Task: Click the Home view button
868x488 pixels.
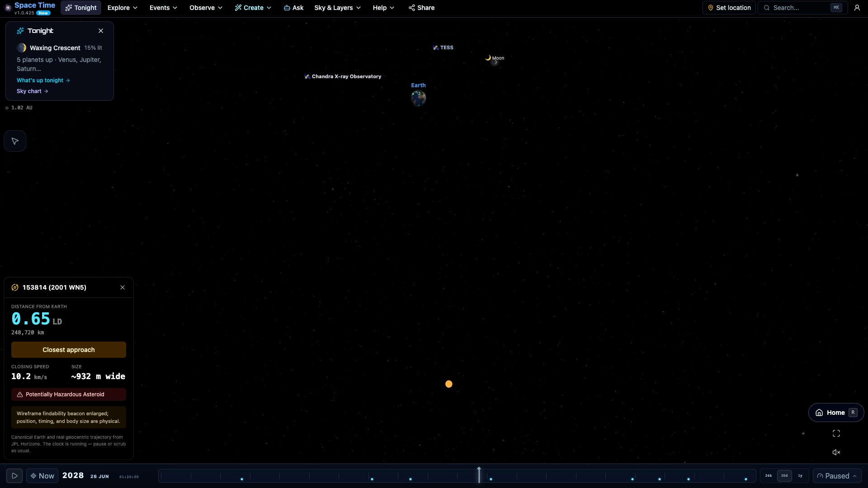Action: [x=836, y=413]
